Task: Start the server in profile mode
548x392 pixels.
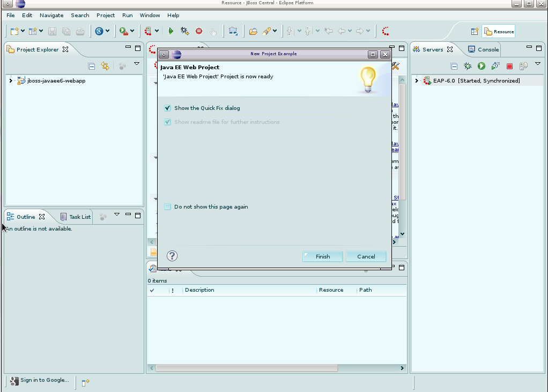Action: 495,66
